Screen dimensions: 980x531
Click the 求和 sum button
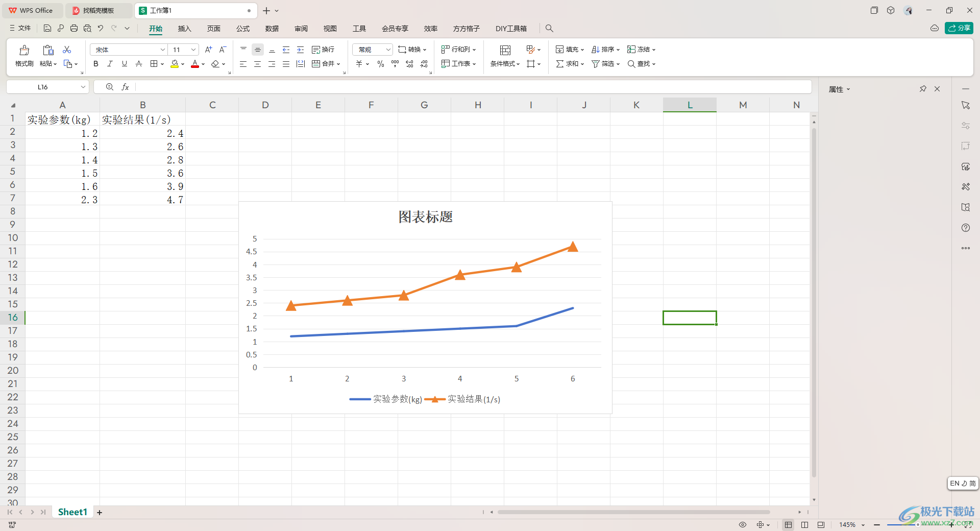(570, 64)
